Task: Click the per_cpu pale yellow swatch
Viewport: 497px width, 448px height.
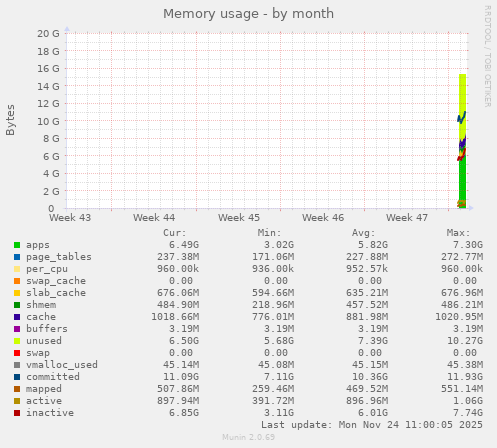Action: 17,269
